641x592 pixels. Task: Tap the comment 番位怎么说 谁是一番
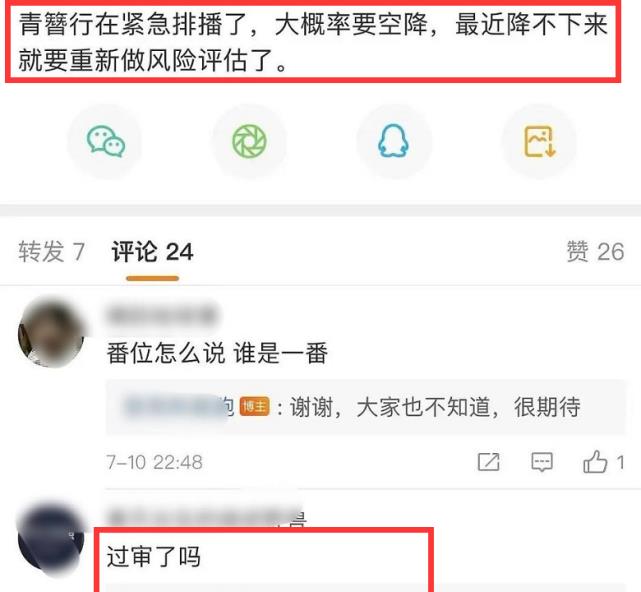tap(217, 353)
